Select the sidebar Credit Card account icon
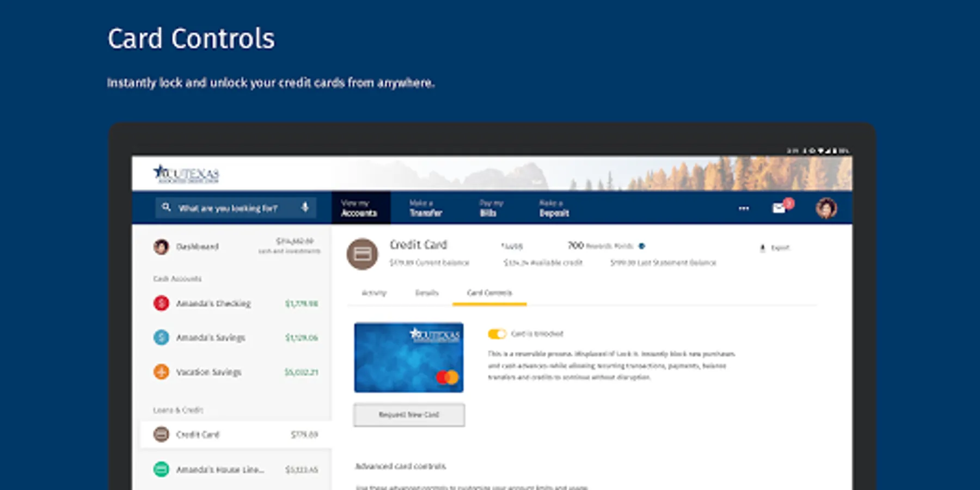Screen dimensions: 980x490 pyautogui.click(x=161, y=434)
